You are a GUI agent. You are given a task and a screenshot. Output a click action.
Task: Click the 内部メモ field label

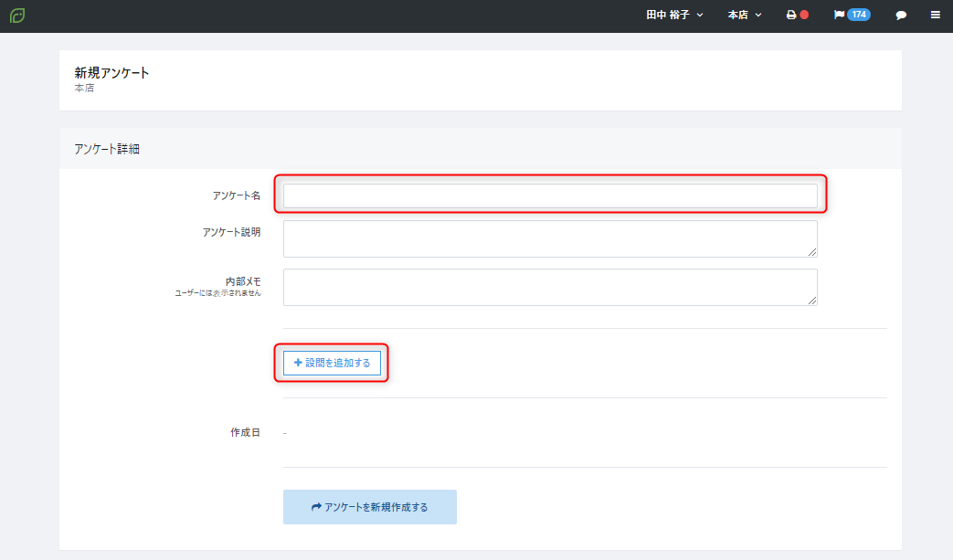[243, 281]
